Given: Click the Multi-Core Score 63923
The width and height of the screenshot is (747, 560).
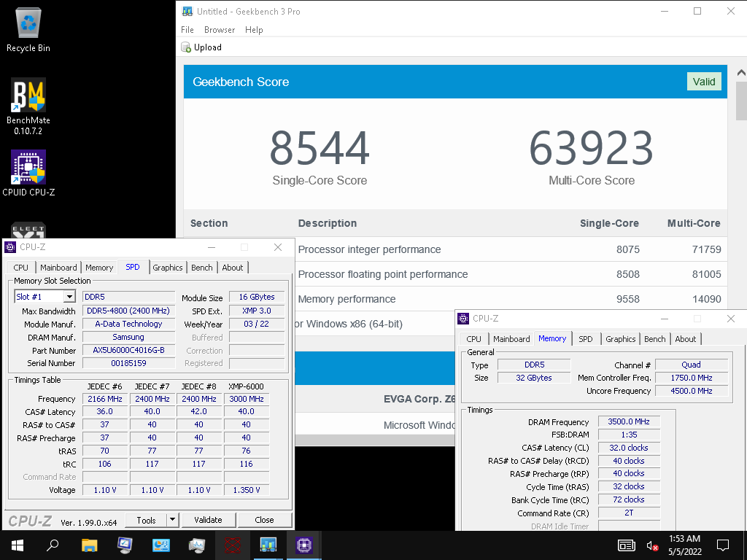Looking at the screenshot, I should [x=591, y=147].
